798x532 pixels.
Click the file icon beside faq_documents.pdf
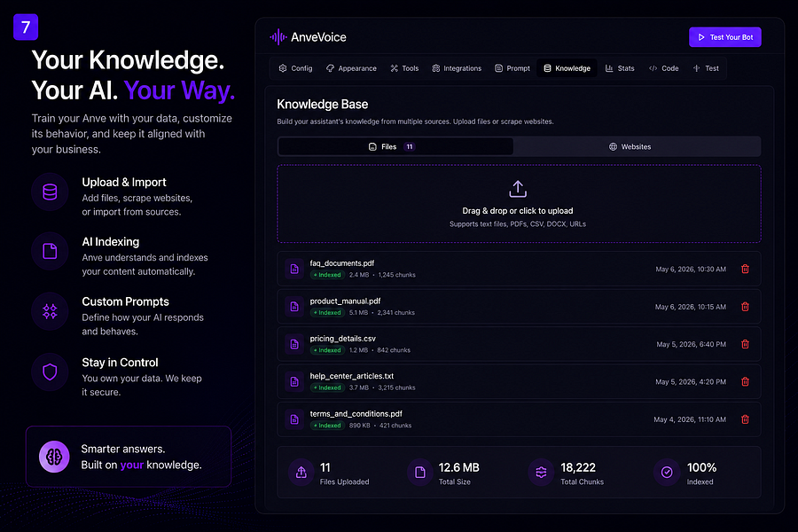(x=294, y=269)
